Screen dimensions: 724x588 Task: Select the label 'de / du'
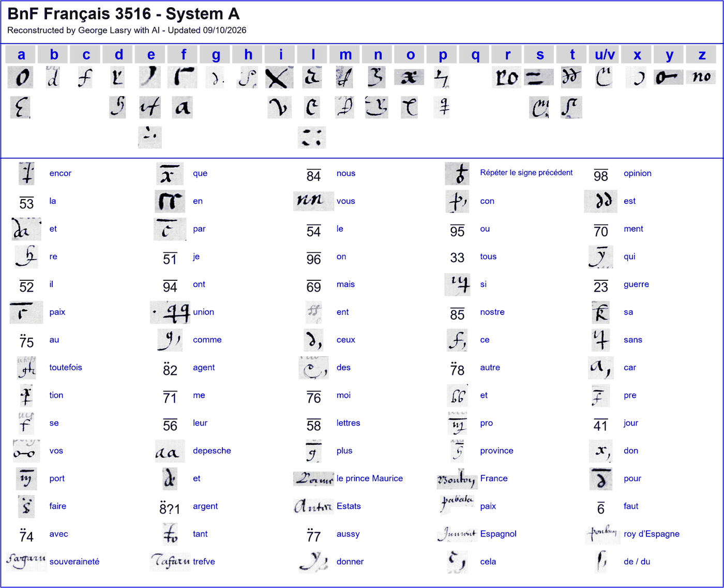[637, 562]
